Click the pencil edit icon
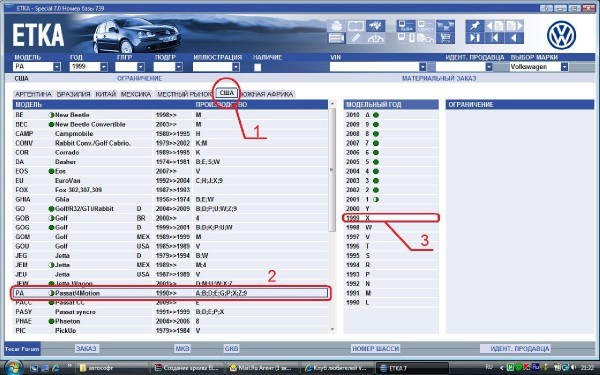The height and width of the screenshot is (375, 600). click(356, 38)
